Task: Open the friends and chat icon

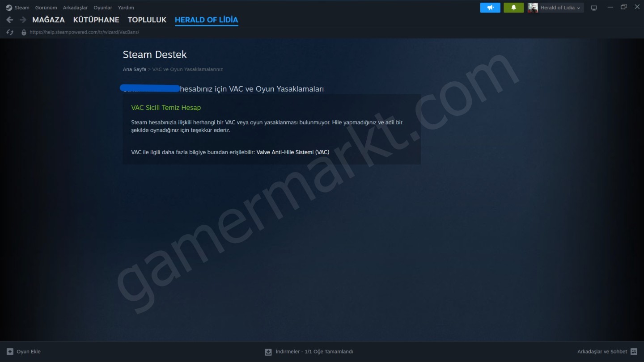Action: 634,352
